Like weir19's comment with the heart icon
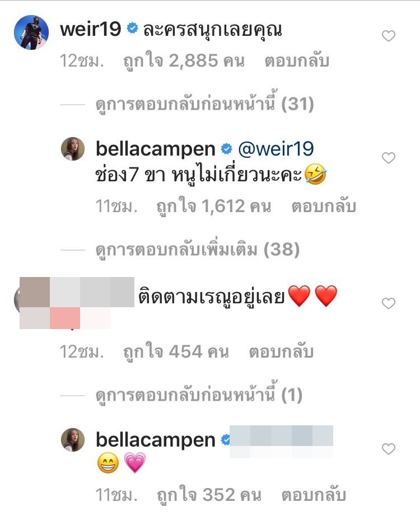The height and width of the screenshot is (521, 420). point(389,36)
